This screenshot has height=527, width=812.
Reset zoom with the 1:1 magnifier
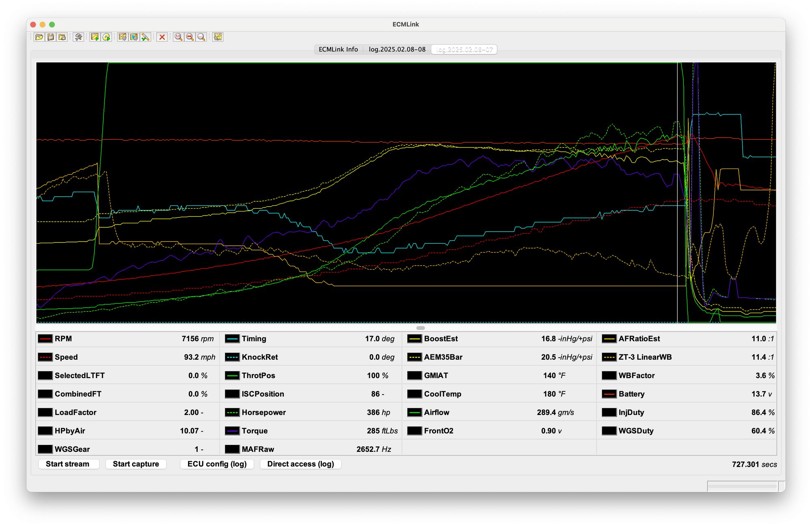178,37
